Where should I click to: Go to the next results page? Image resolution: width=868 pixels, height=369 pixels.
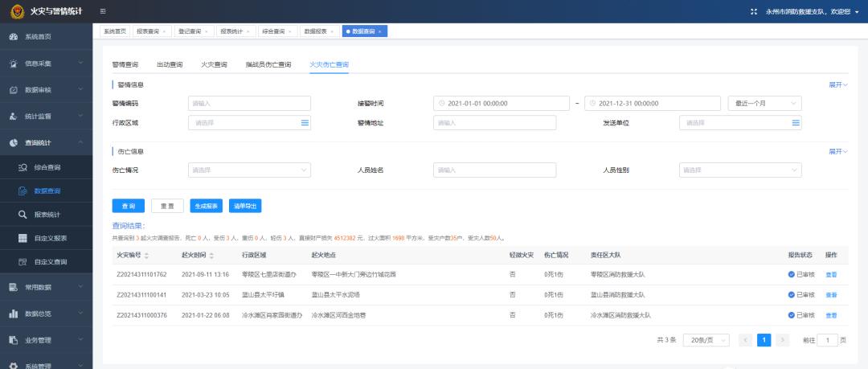click(782, 340)
